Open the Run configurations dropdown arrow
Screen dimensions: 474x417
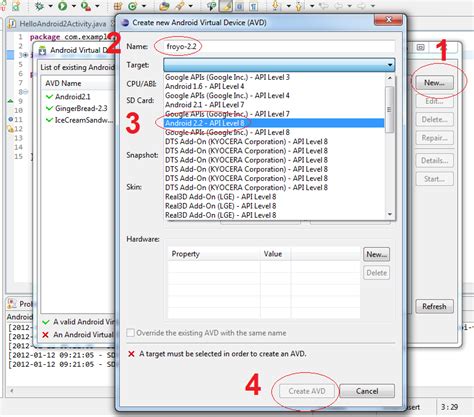point(74,6)
